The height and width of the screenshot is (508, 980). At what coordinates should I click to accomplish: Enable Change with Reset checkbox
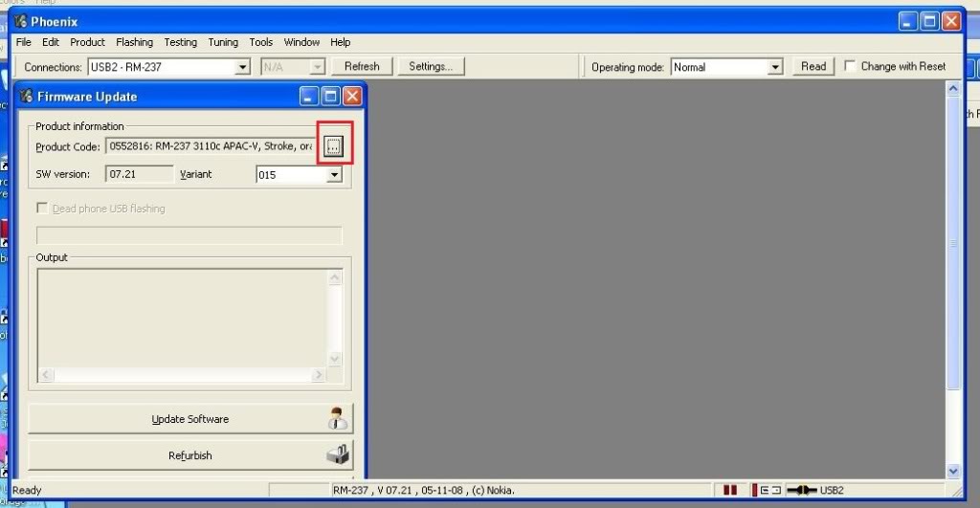point(850,66)
